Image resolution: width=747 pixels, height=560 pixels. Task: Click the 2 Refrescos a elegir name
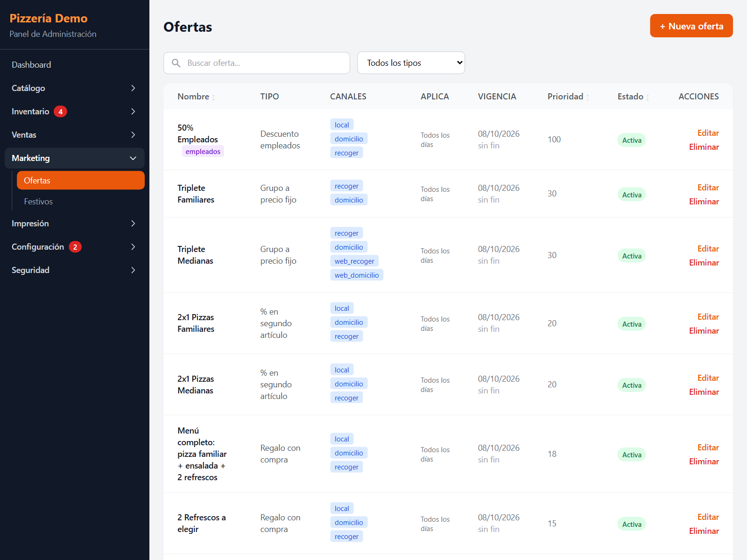click(202, 523)
